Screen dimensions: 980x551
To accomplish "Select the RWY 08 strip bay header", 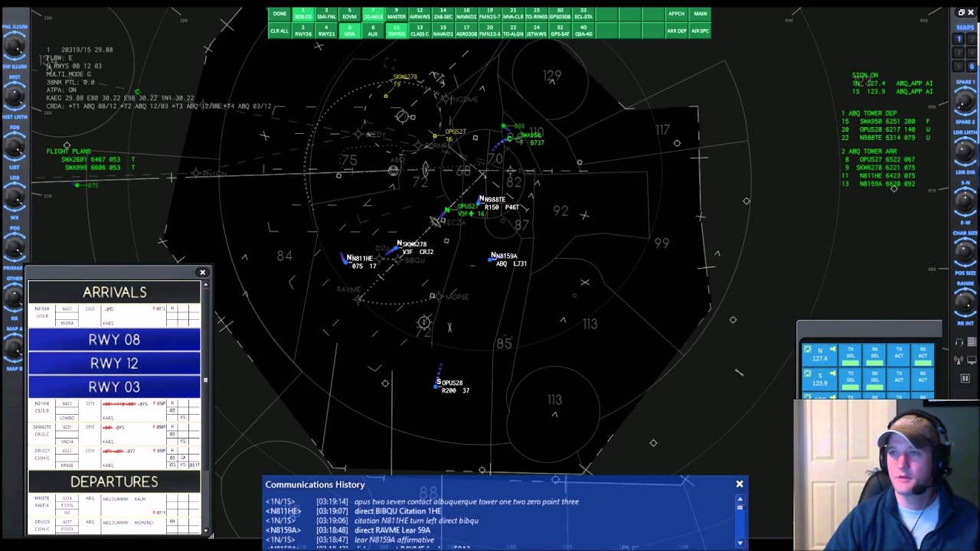I will point(114,339).
